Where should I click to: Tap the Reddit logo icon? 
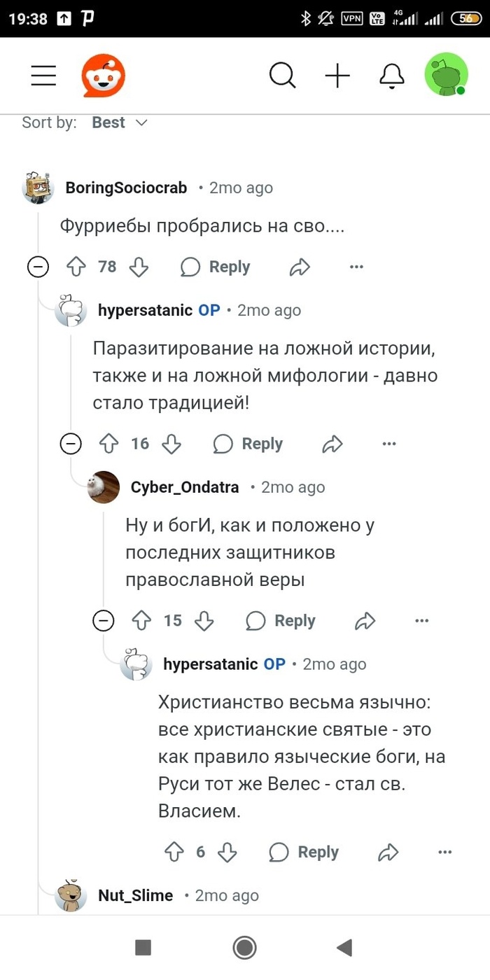pyautogui.click(x=104, y=76)
